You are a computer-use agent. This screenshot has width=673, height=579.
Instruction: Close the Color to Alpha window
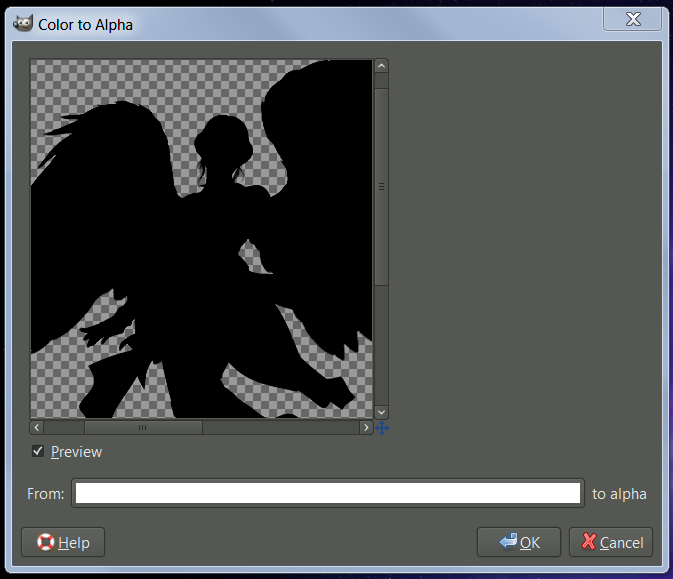pos(632,19)
